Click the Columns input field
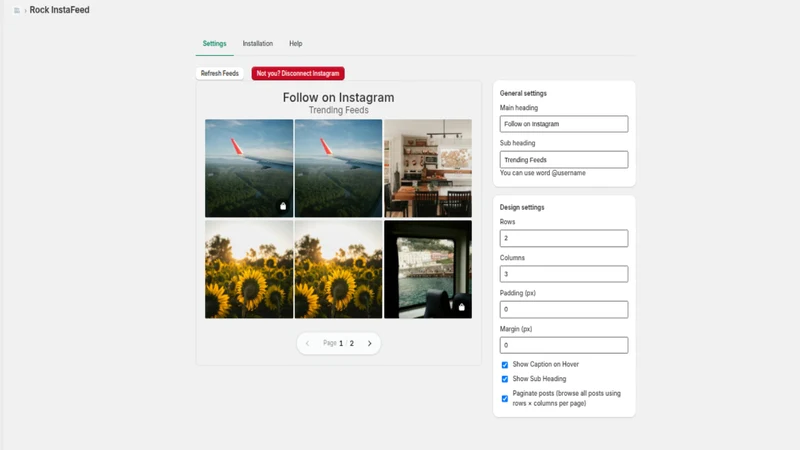The image size is (800, 450). click(x=564, y=274)
